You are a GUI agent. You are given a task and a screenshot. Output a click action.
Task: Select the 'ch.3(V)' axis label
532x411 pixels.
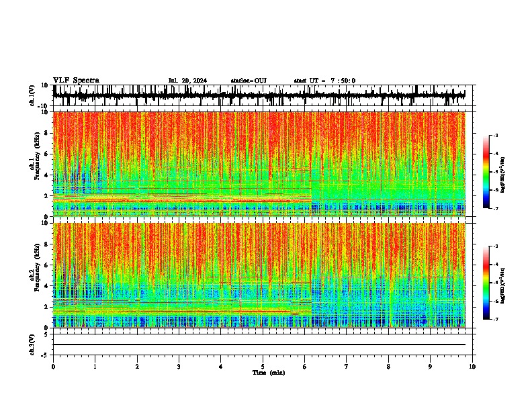[x=32, y=345]
